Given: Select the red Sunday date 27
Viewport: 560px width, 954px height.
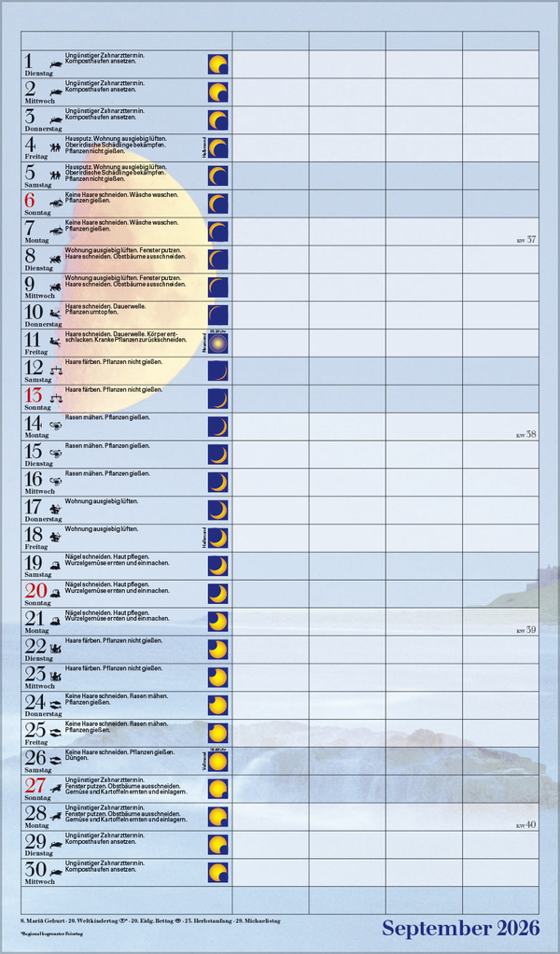Looking at the screenshot, I should click(35, 785).
